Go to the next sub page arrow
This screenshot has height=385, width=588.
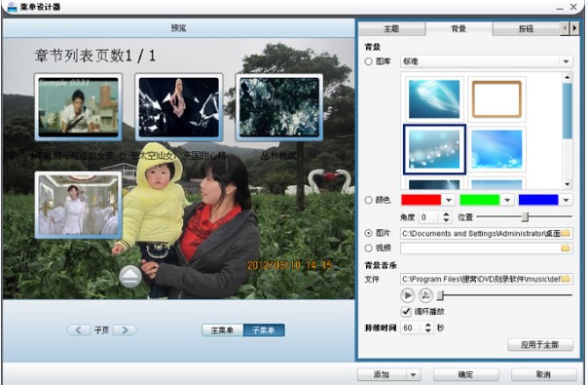coord(126,330)
